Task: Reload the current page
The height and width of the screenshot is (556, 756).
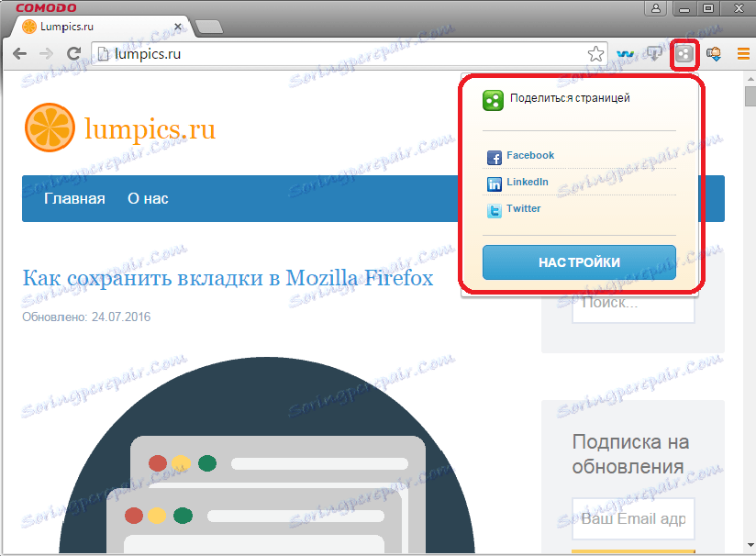Action: [x=74, y=53]
